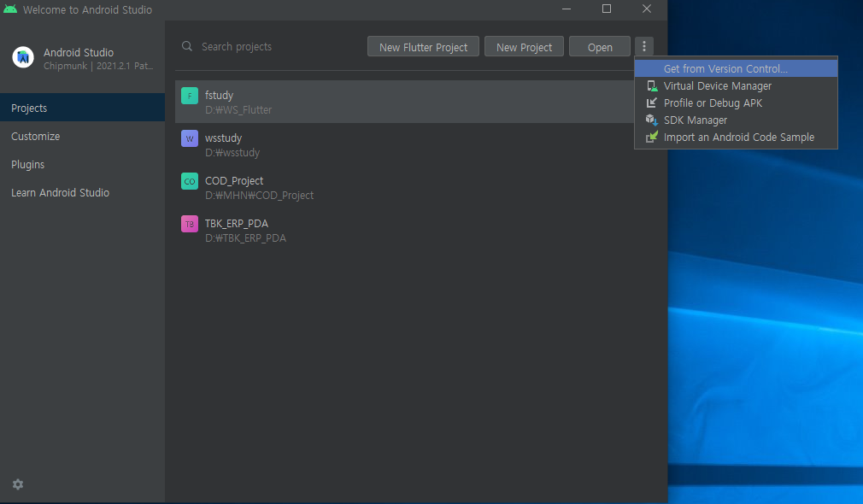Open the settings gear at bottom left

pos(18,484)
